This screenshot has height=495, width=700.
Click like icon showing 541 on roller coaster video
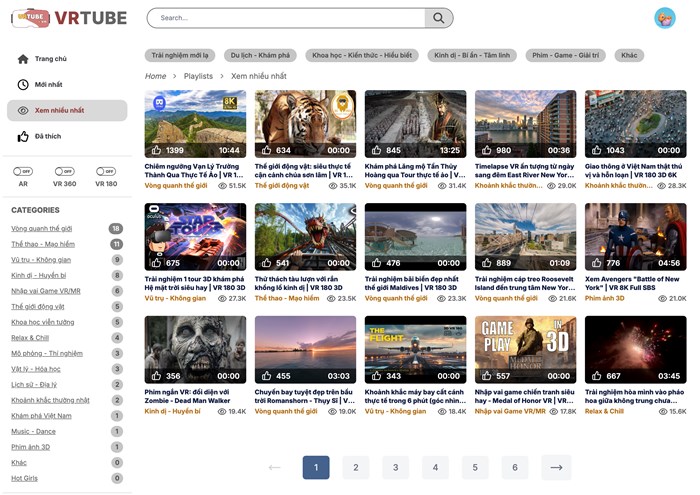(x=267, y=263)
